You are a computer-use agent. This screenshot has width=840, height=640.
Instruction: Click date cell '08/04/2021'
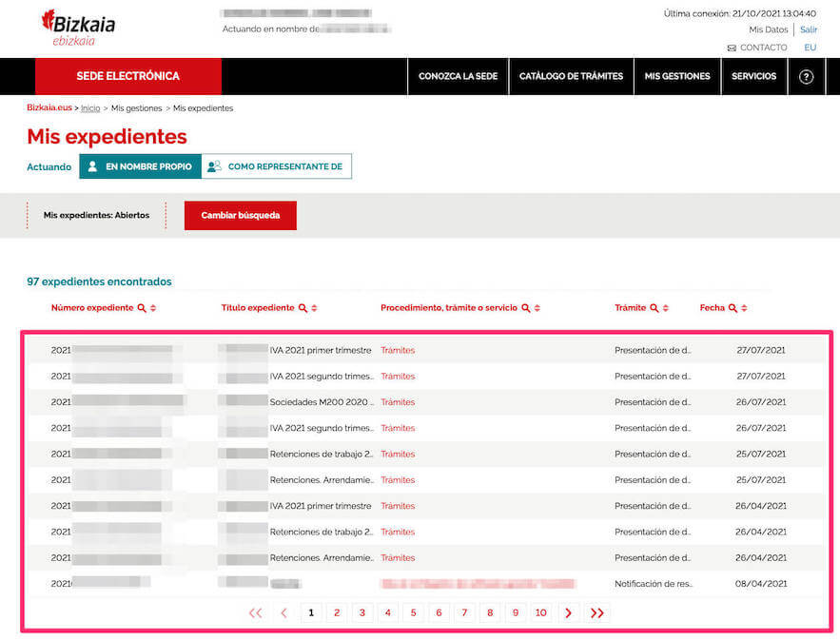tap(761, 584)
